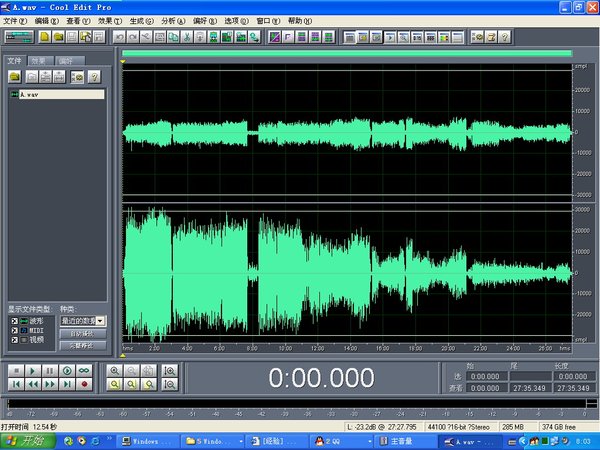Toggle the MIDI file type checkbox

tap(13, 330)
